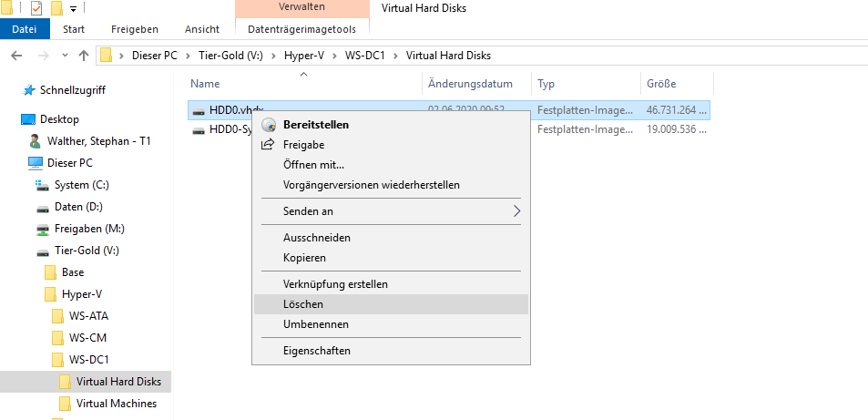Choose Umbenennen in the context menu

(391, 324)
